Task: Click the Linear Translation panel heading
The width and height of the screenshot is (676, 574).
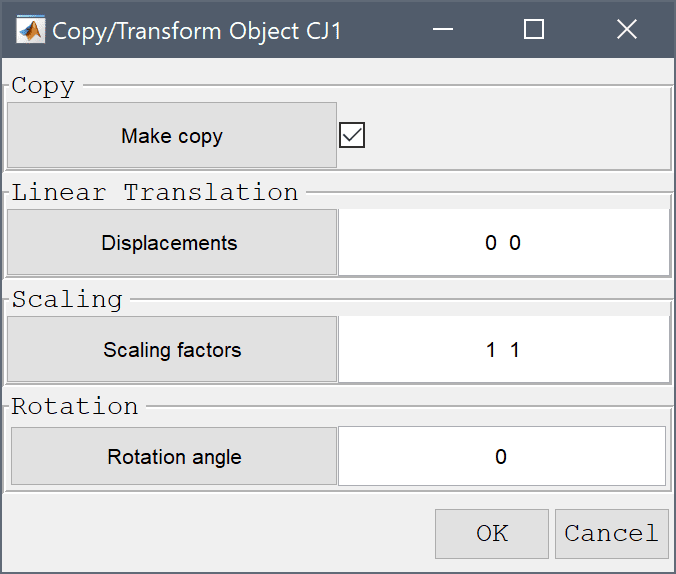Action: 155,192
